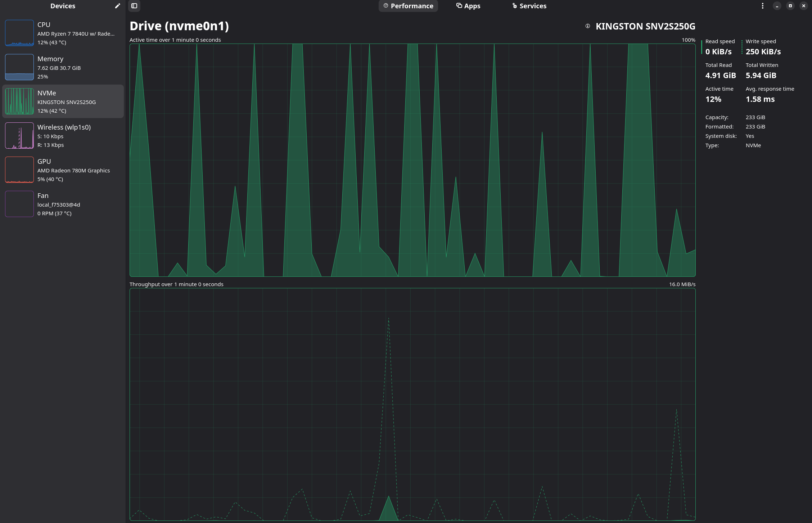The height and width of the screenshot is (523, 812).
Task: Select the Fan device entry
Action: (x=63, y=204)
